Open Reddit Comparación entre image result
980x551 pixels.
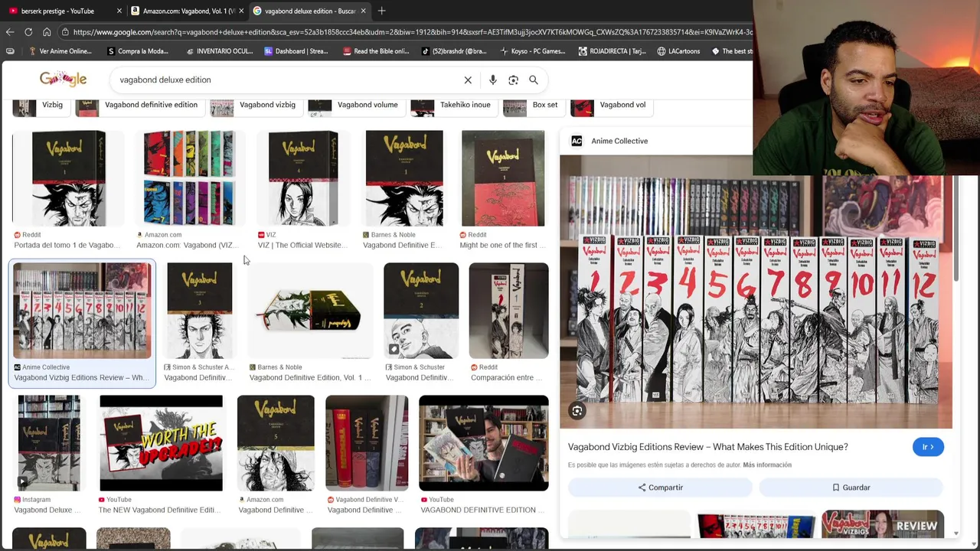508,311
